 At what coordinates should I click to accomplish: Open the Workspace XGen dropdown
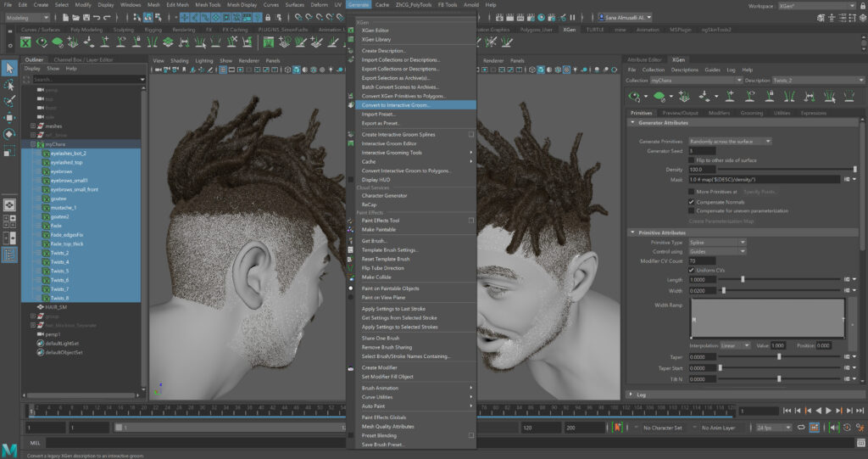click(x=816, y=6)
